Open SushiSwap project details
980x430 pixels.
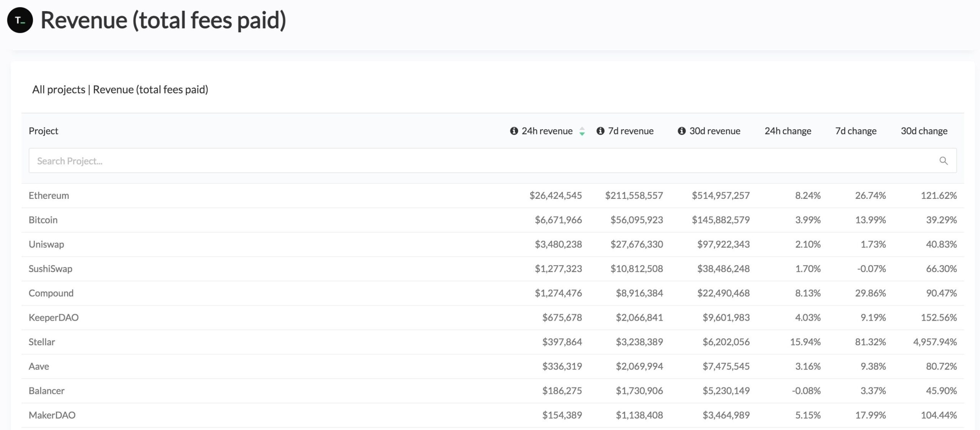pyautogui.click(x=51, y=269)
